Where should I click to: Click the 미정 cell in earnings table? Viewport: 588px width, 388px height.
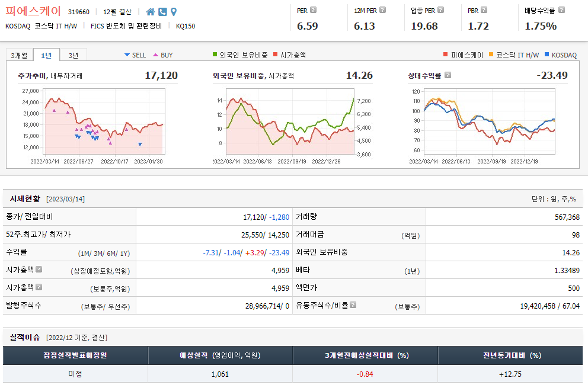(x=75, y=374)
